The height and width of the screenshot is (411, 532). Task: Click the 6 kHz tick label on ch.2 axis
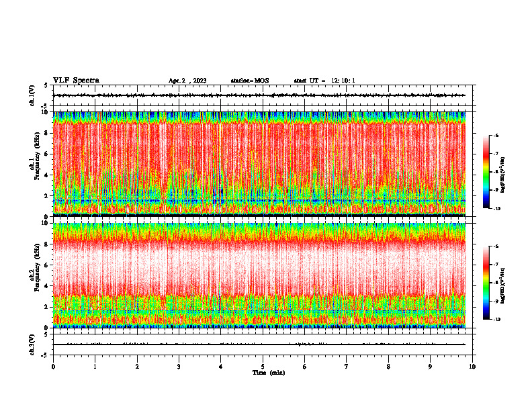47,265
